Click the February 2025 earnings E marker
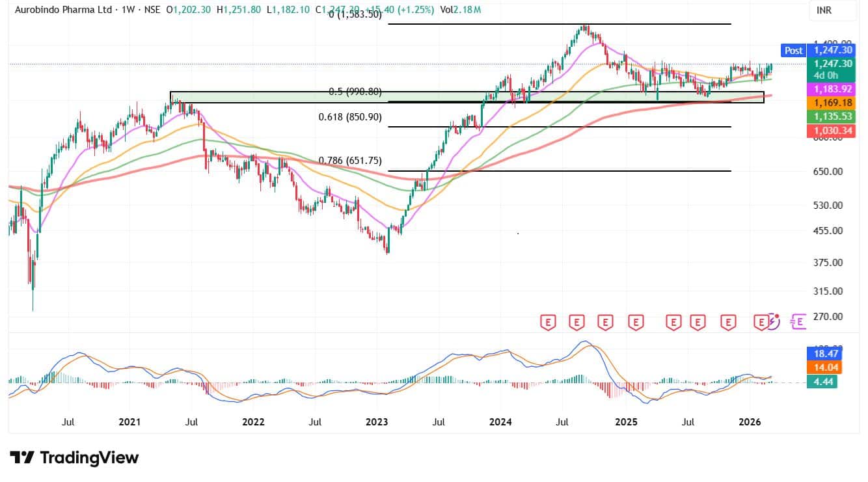 pyautogui.click(x=636, y=321)
